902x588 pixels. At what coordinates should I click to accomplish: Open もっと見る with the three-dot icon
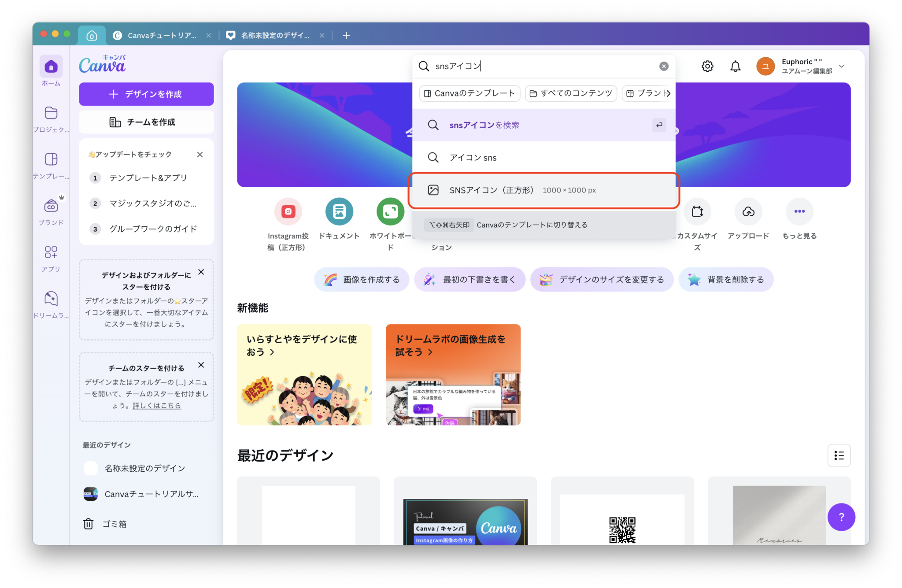799,211
